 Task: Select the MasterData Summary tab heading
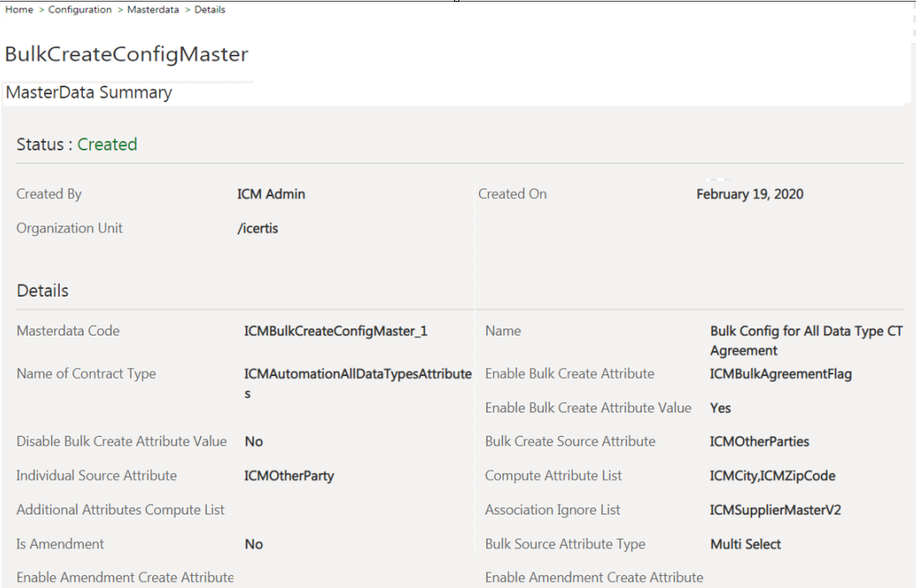coord(89,93)
